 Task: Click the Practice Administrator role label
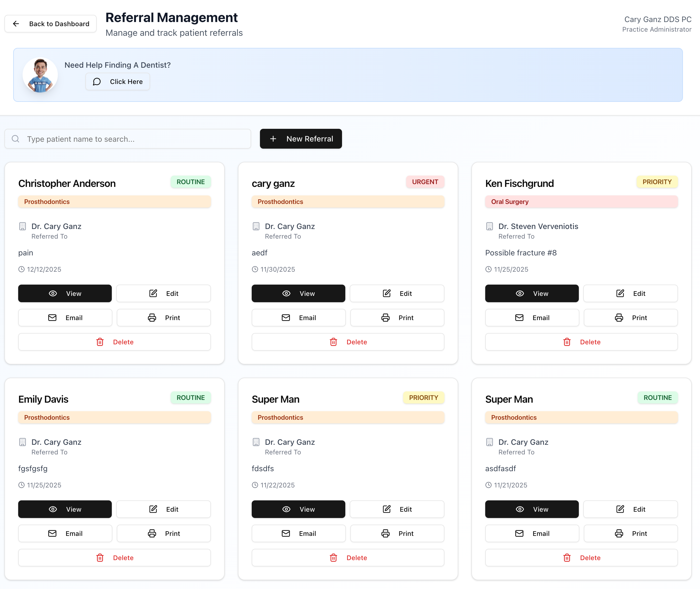[x=656, y=29]
